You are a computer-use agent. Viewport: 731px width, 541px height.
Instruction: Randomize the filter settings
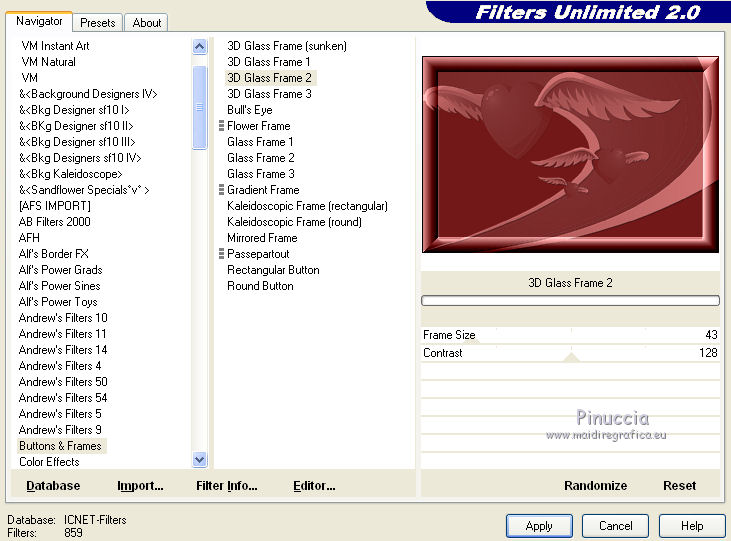click(x=595, y=486)
